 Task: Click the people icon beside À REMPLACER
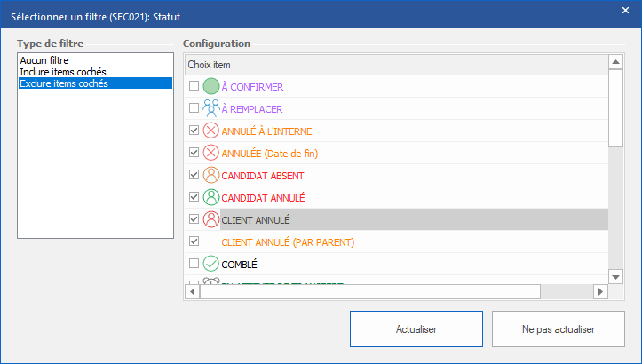click(210, 108)
